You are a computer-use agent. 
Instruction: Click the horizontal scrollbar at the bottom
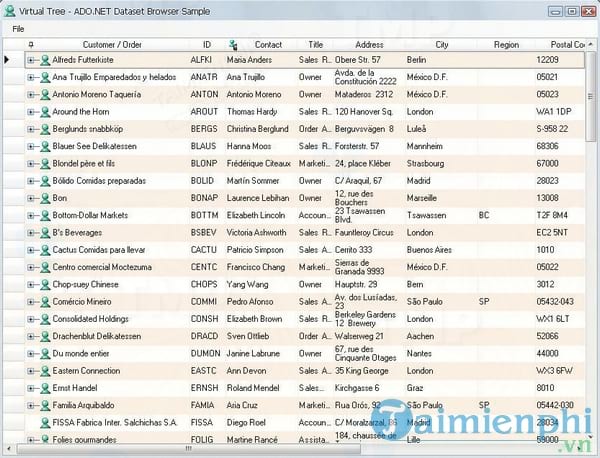point(300,448)
